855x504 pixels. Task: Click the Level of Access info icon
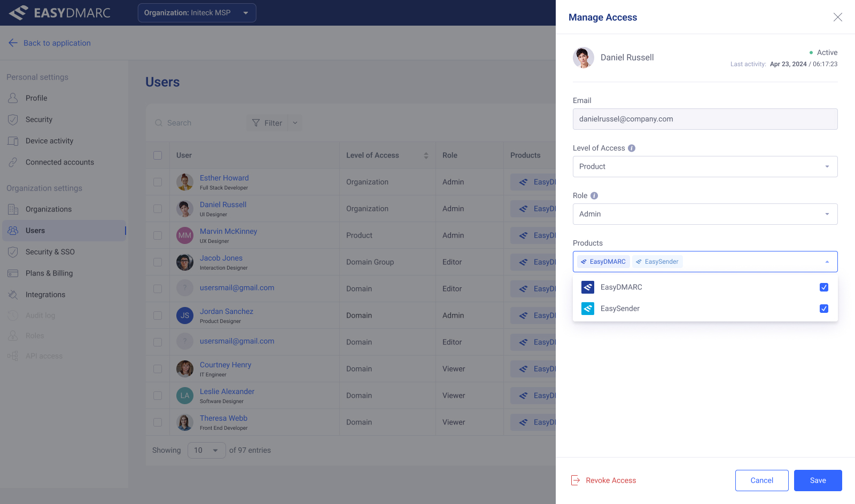[632, 148]
